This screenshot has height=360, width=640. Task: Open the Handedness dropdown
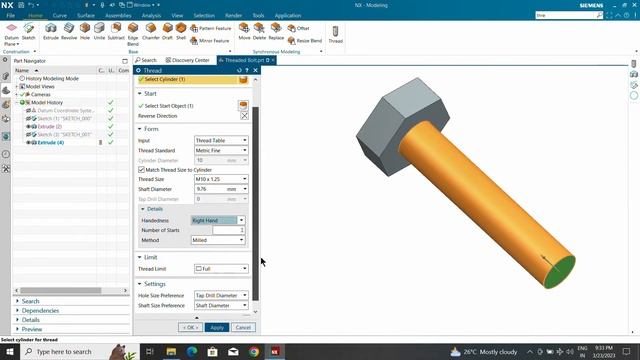(218, 220)
